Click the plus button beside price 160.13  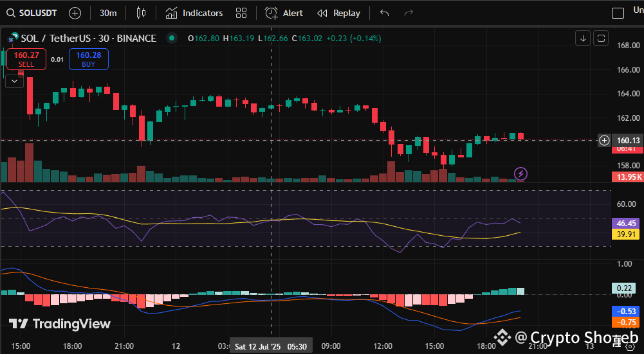(x=604, y=140)
